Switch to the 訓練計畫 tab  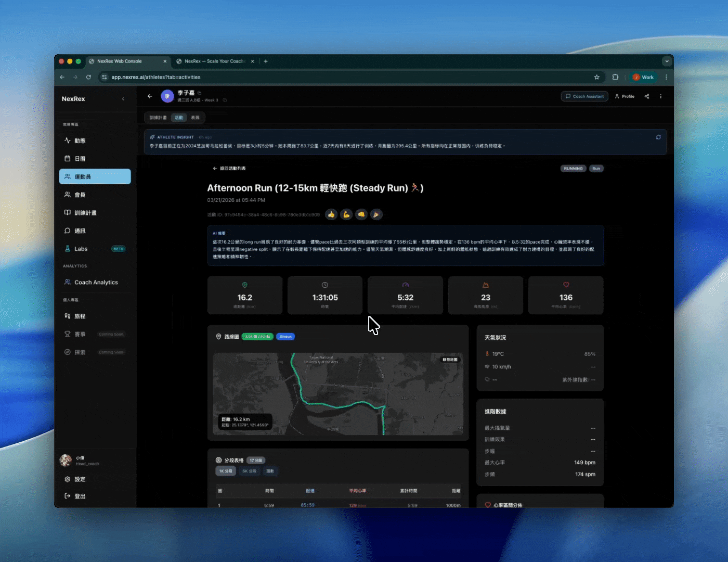158,118
